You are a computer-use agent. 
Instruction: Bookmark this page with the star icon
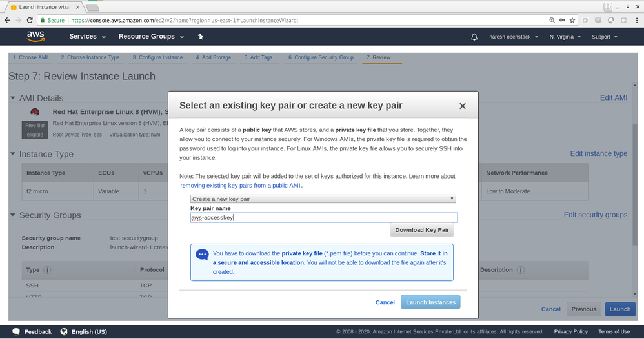(x=572, y=20)
